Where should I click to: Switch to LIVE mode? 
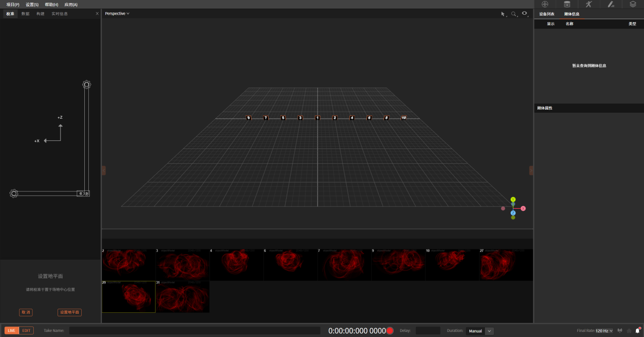coord(12,330)
